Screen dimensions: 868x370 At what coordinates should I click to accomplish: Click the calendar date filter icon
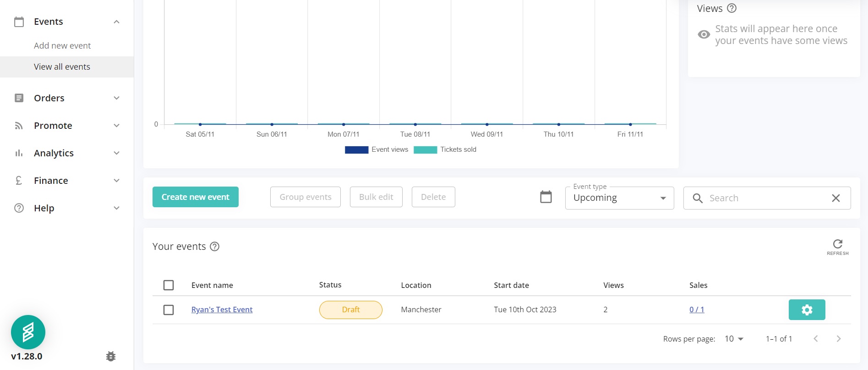click(x=546, y=197)
